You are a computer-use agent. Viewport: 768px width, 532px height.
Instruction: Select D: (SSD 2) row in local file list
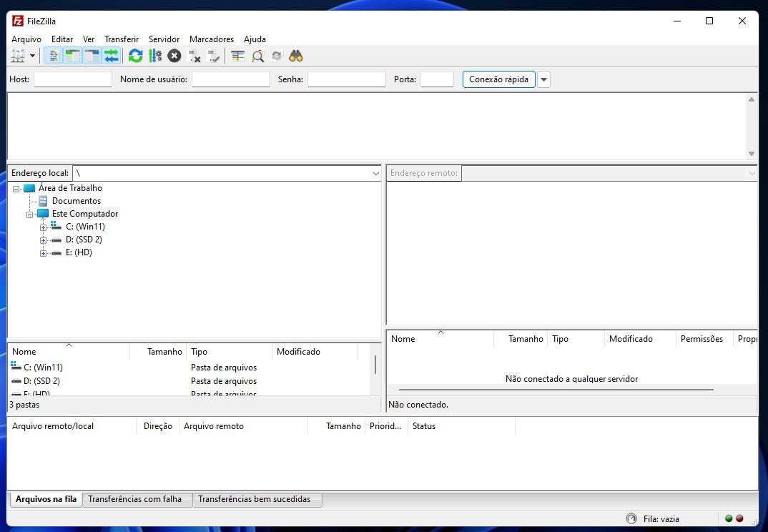189,380
